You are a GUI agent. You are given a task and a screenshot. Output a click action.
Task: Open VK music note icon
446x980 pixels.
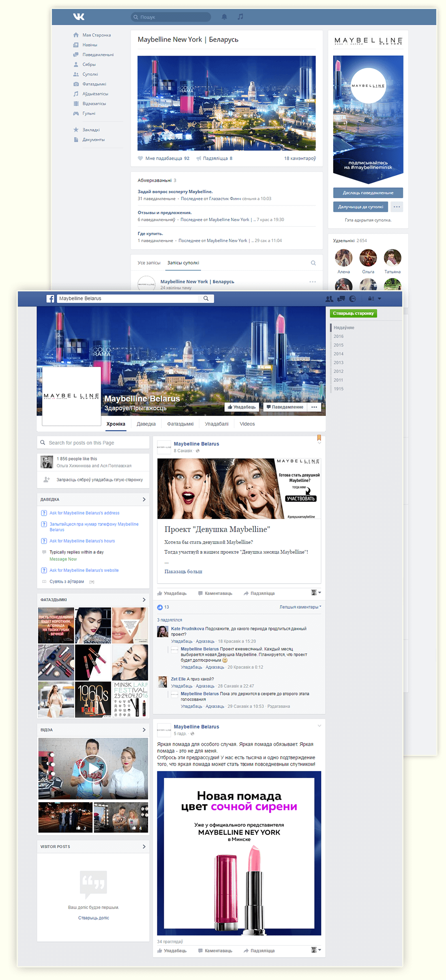(240, 17)
